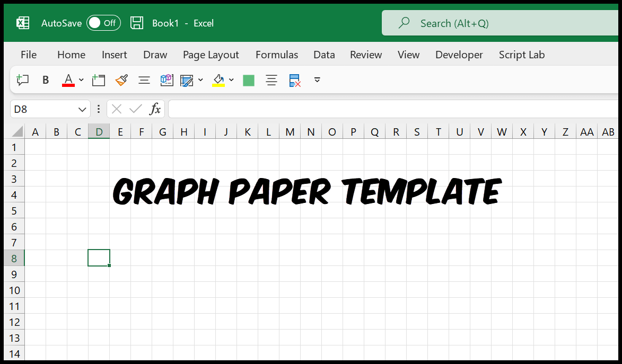Click the New Comment icon

pos(23,80)
